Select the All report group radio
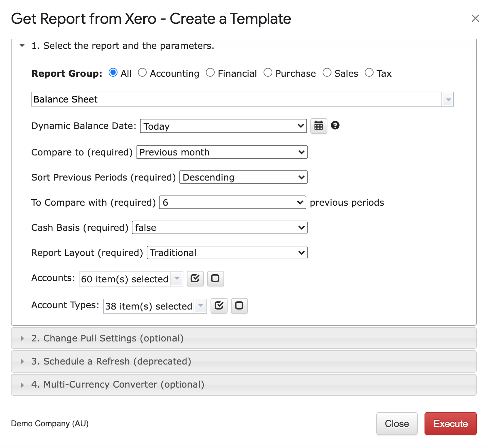This screenshot has width=487, height=448. (113, 73)
